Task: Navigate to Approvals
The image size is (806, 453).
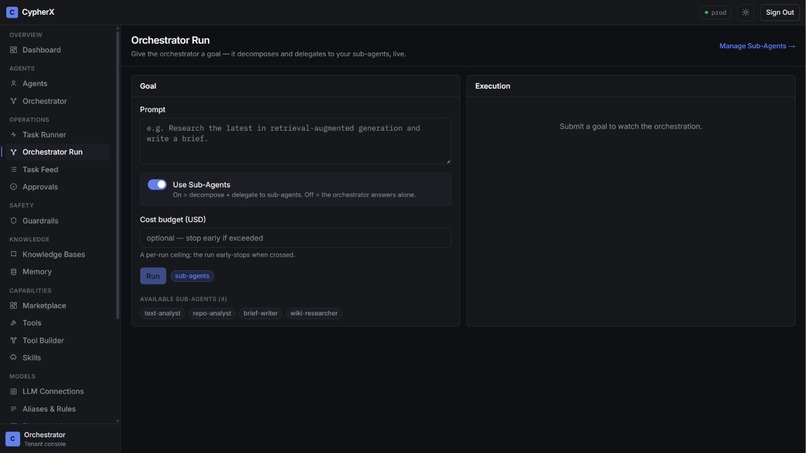Action: [x=40, y=187]
